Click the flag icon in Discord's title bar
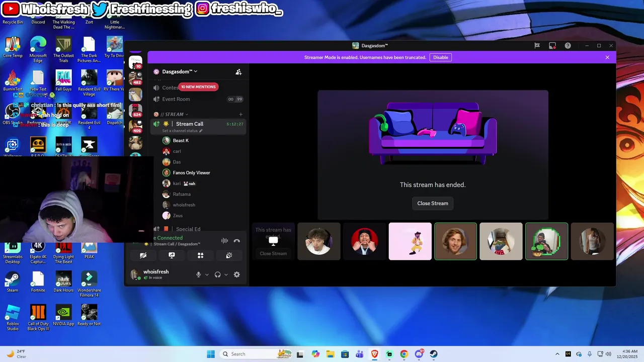Image resolution: width=644 pixels, height=362 pixels. pyautogui.click(x=537, y=46)
